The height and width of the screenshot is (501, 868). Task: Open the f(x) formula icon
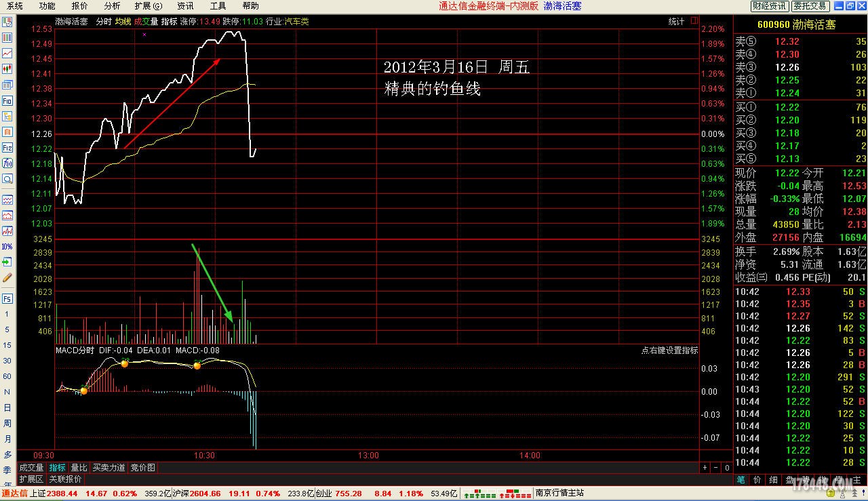pos(7,163)
